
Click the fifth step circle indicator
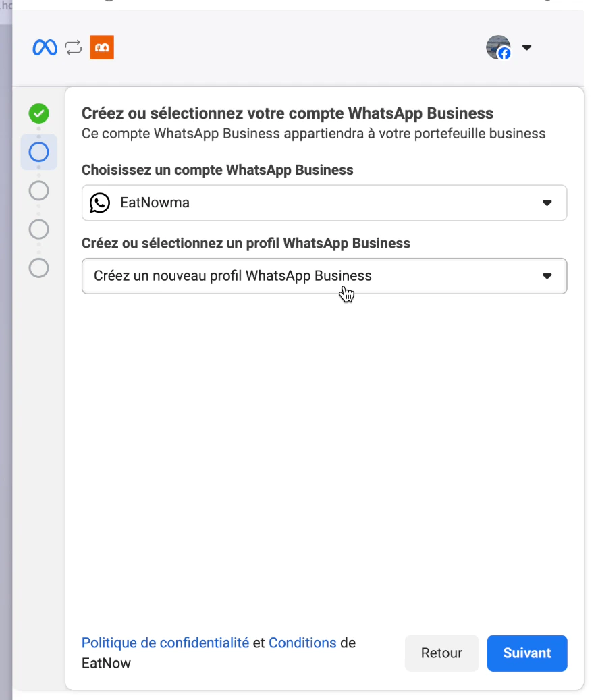click(39, 268)
